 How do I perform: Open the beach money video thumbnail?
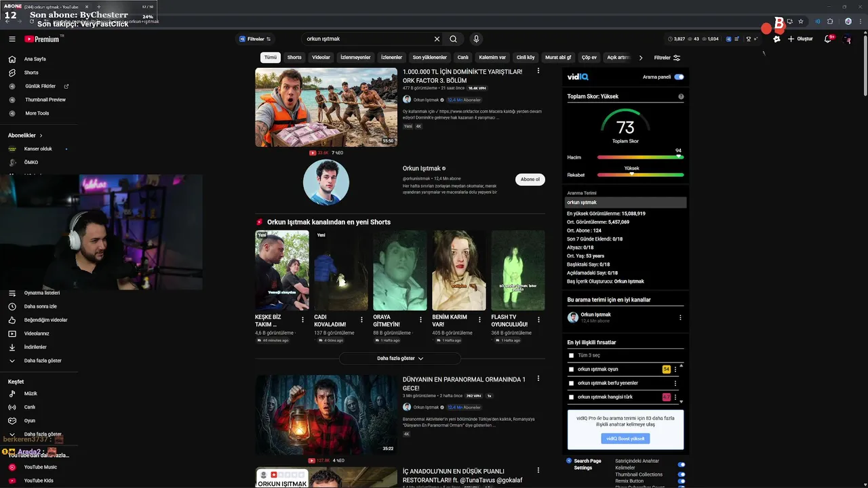click(x=326, y=107)
